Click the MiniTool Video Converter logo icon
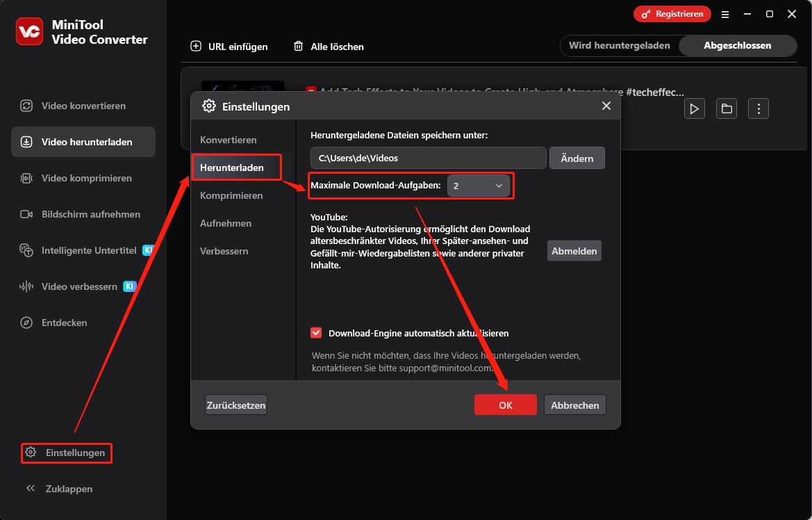This screenshot has width=812, height=520. 29,31
